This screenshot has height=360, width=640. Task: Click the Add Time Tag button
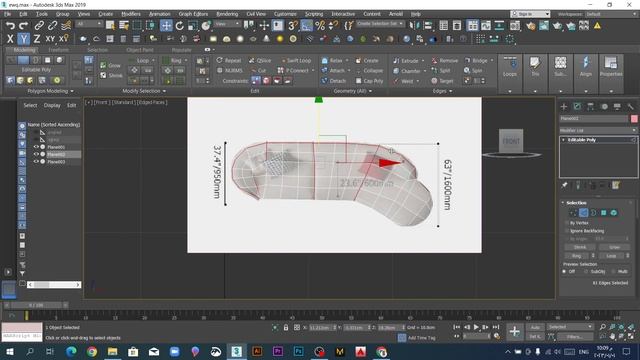click(417, 338)
